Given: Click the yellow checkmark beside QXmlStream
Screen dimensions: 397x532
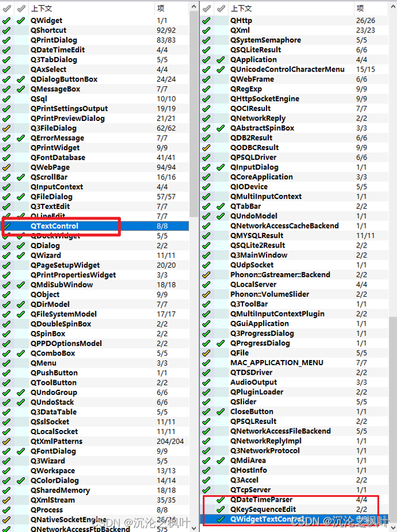Looking at the screenshot, I should pos(6,500).
